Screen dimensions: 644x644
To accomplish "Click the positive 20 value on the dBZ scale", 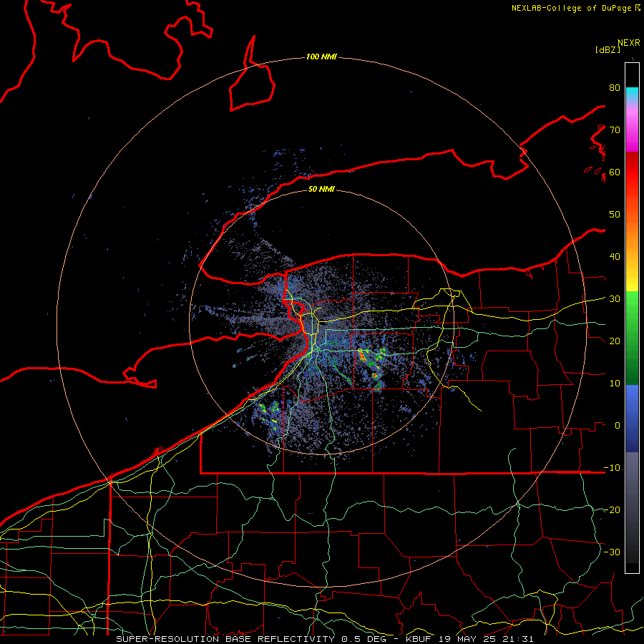I will click(x=615, y=341).
